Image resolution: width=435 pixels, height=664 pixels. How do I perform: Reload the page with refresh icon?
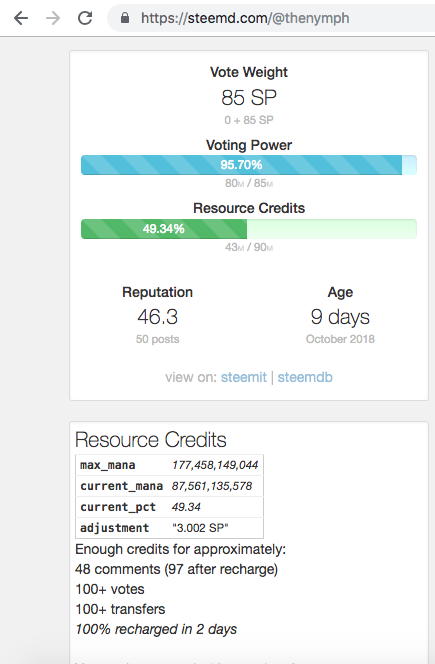click(x=85, y=18)
